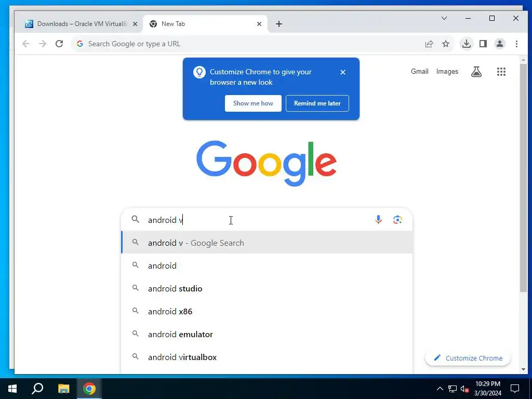The height and width of the screenshot is (399, 532).
Task: Dismiss the Customize Chrome tip popup
Action: click(343, 72)
